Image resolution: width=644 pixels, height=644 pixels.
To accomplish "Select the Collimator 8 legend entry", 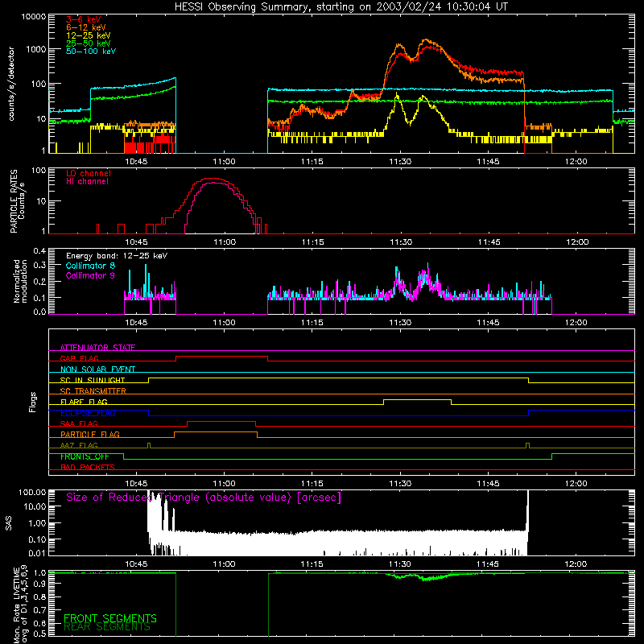I will pyautogui.click(x=90, y=266).
